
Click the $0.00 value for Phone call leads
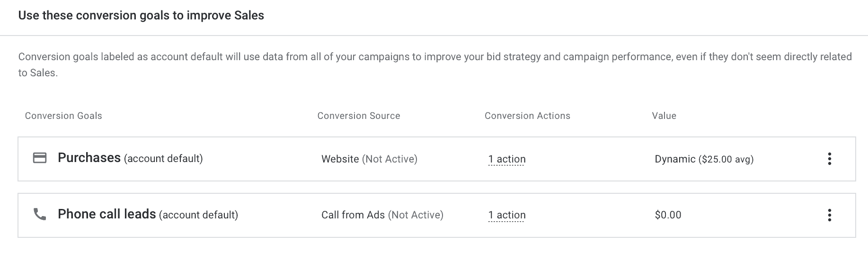click(668, 215)
